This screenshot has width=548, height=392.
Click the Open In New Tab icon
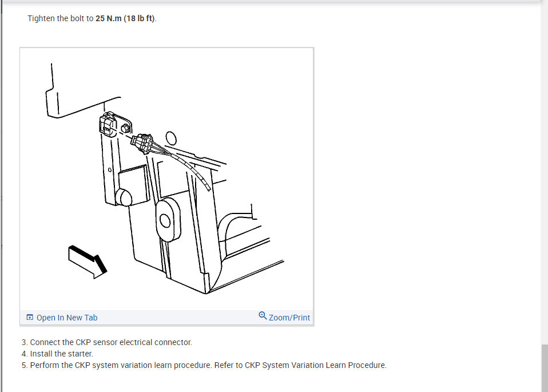[30, 317]
